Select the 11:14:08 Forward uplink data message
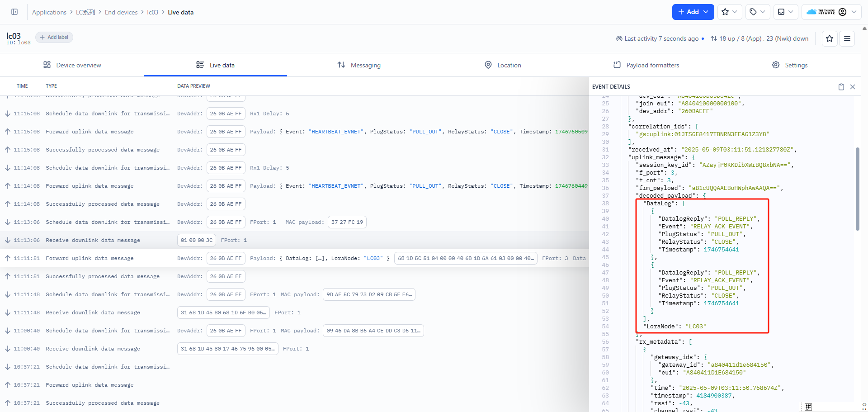This screenshot has height=412, width=868. click(294, 186)
